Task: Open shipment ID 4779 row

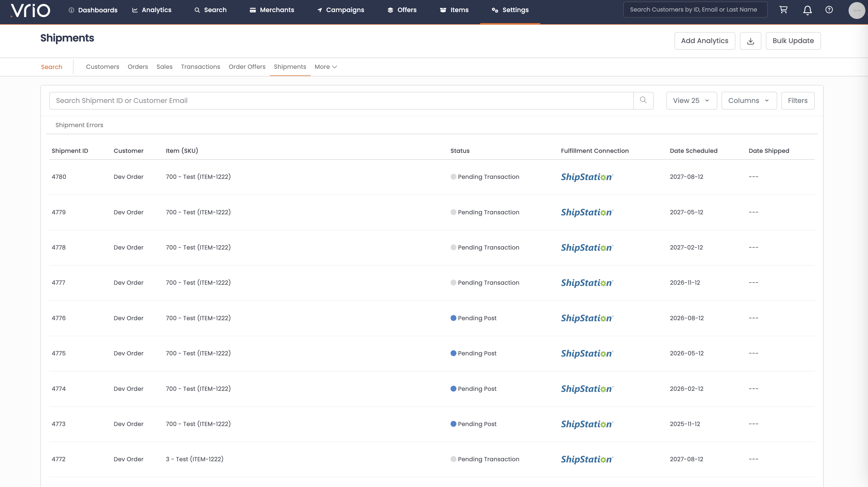Action: (x=59, y=212)
